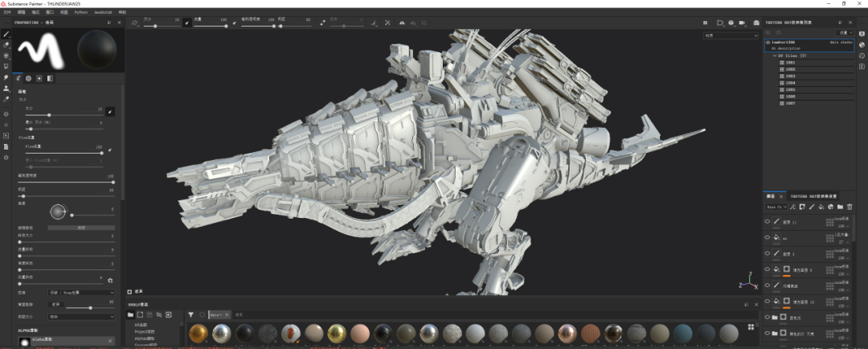
Task: Click the trash icon to delete layer
Action: coord(850,207)
